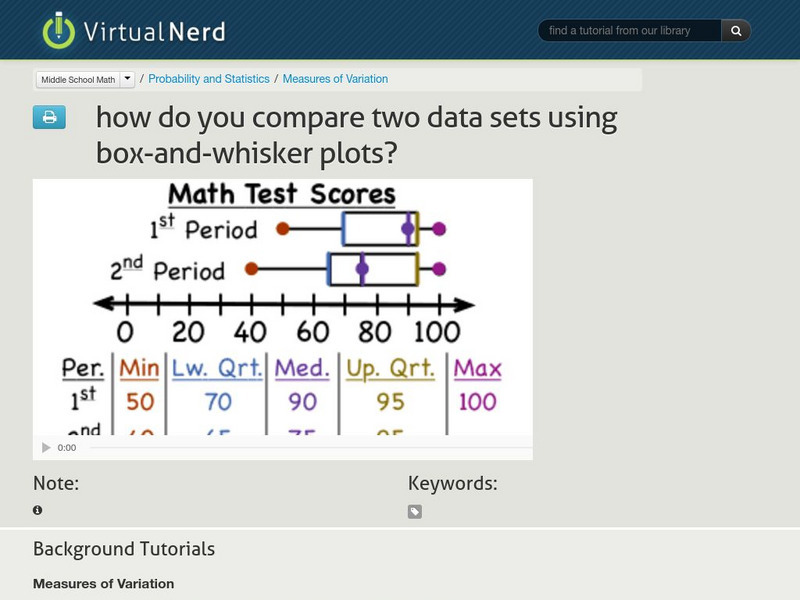The height and width of the screenshot is (600, 800).
Task: Click the Note section label
Action: 56,484
